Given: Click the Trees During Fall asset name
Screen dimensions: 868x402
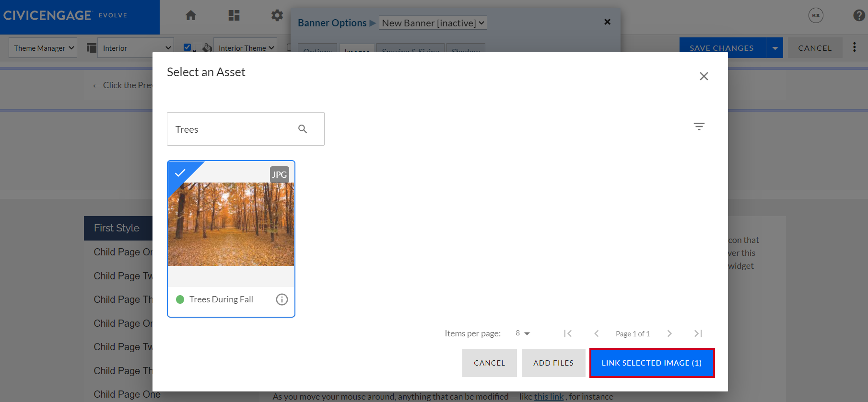Looking at the screenshot, I should (x=221, y=299).
